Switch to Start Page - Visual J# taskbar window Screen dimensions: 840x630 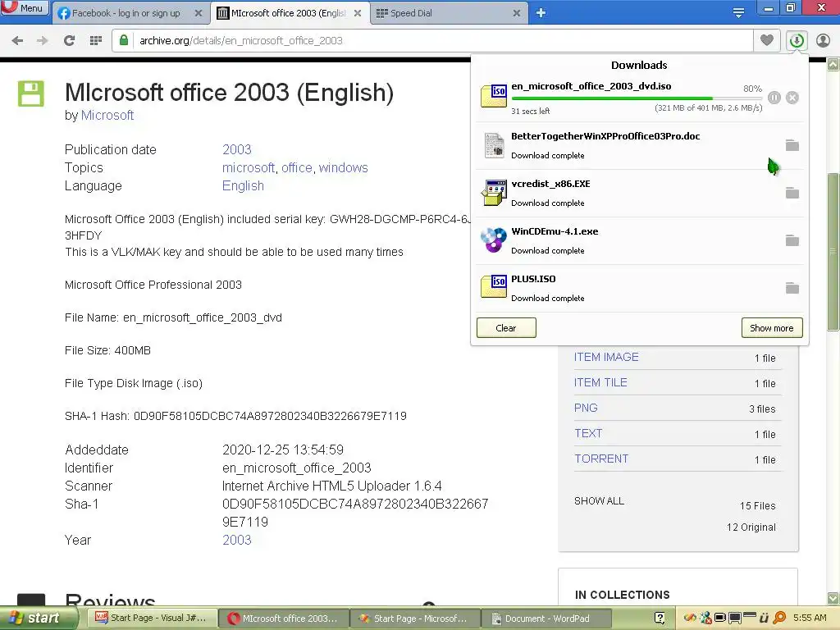click(x=152, y=619)
